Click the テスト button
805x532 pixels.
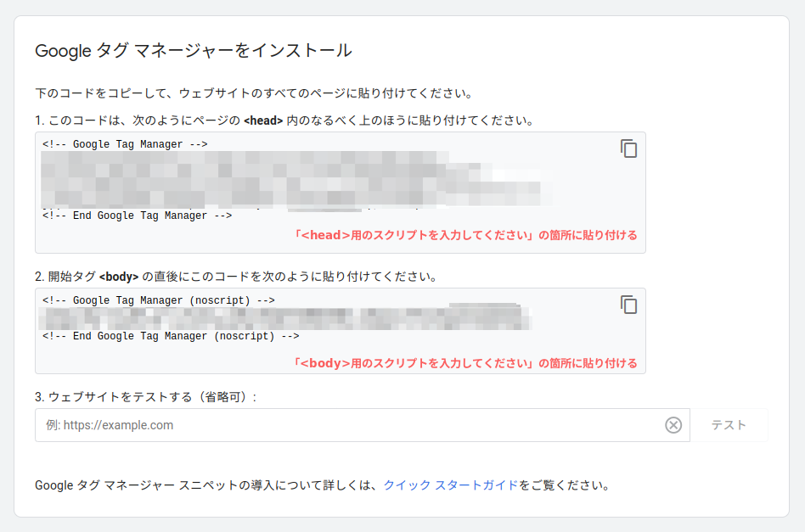tap(729, 425)
